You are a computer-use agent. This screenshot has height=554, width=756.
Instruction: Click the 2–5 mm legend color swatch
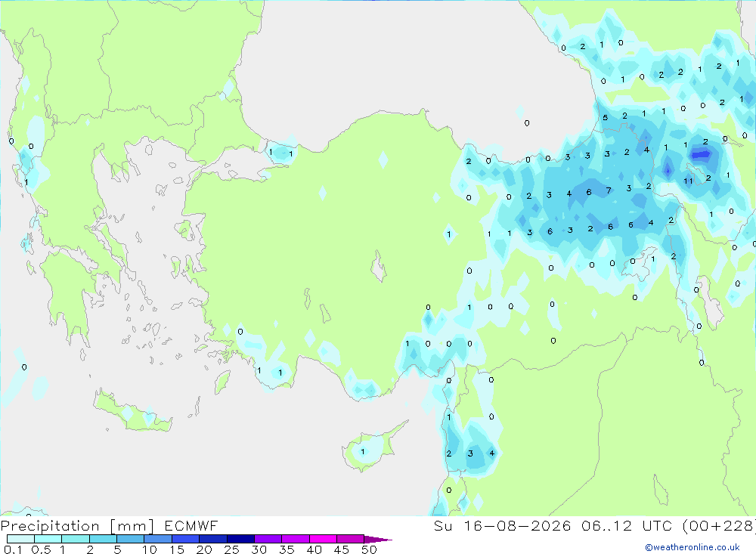(103, 539)
